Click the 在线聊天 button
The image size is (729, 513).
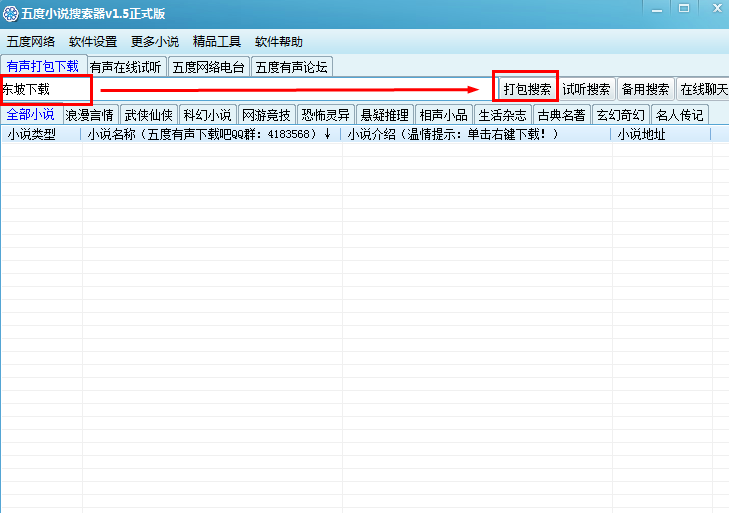click(x=703, y=89)
